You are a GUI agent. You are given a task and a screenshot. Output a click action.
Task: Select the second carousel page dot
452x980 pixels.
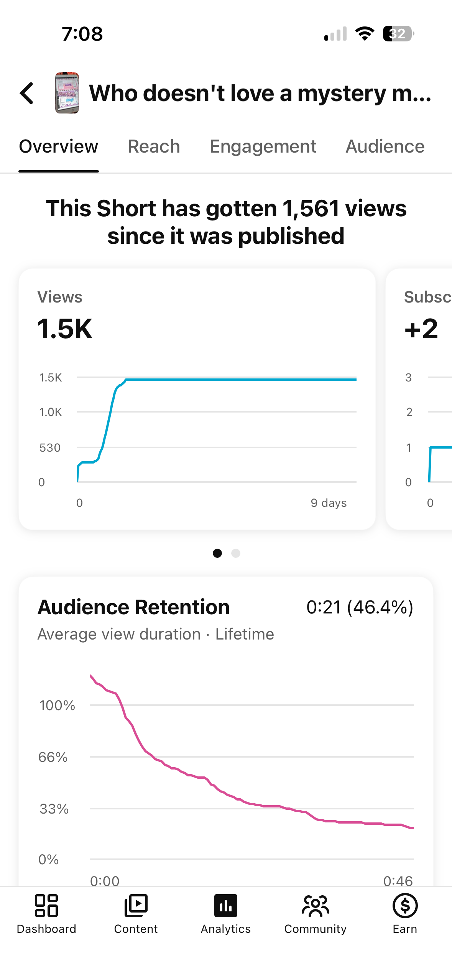[x=236, y=553]
